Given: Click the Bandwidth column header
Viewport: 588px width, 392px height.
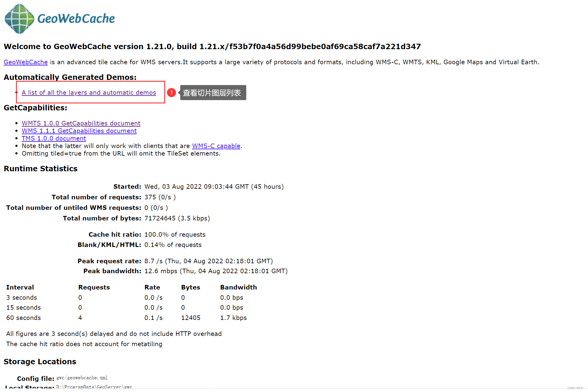Looking at the screenshot, I should pos(239,287).
